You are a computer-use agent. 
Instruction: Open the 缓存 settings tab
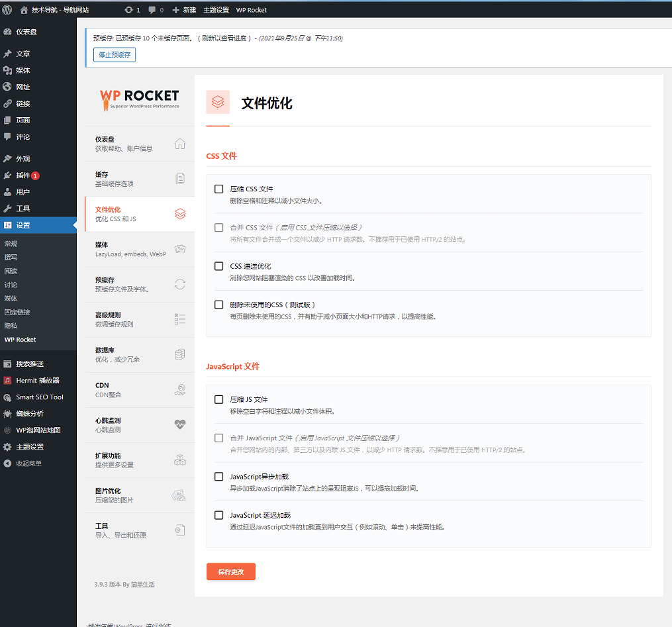(132, 179)
